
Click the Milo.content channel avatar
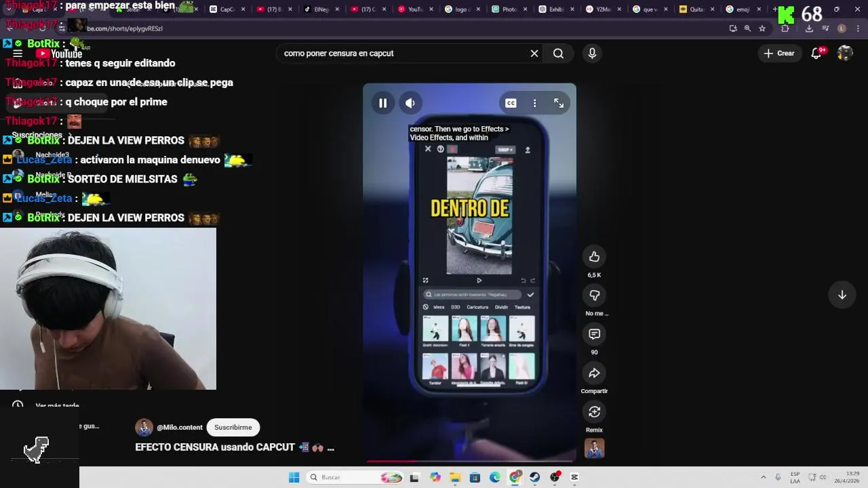click(x=144, y=427)
